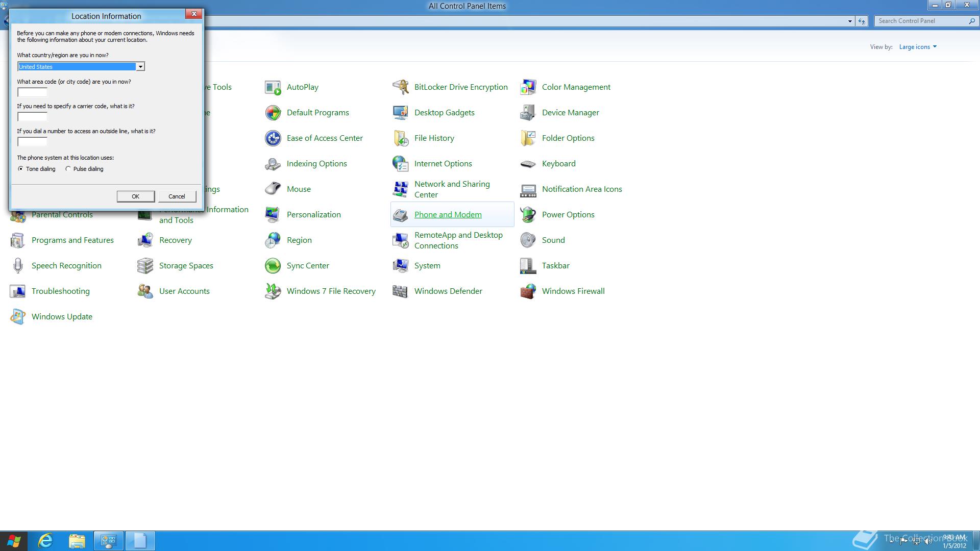The height and width of the screenshot is (551, 980).
Task: Click the Ease of Access Center icon
Action: 273,138
